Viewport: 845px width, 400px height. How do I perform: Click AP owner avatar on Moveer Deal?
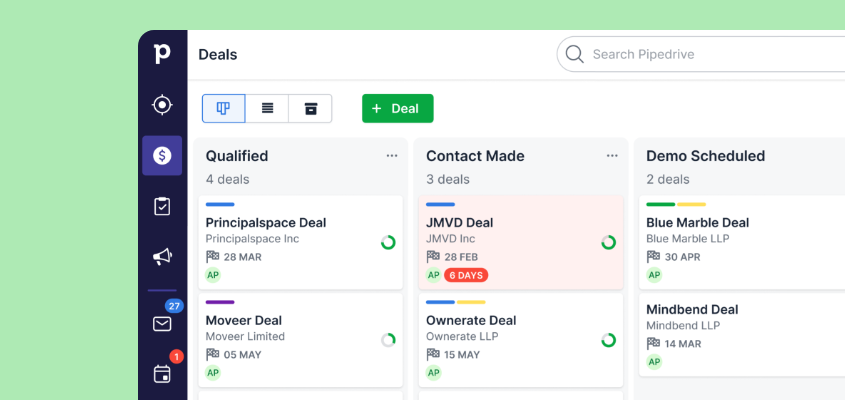213,373
